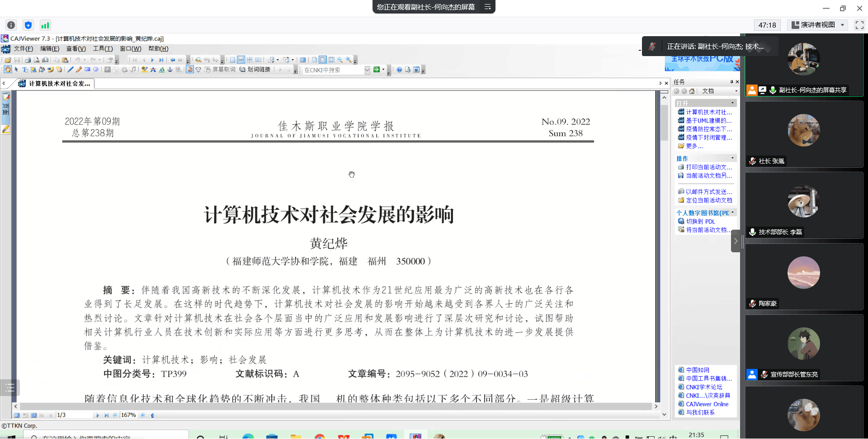Click the green CNKI search go button
The width and height of the screenshot is (868, 439).
(376, 70)
